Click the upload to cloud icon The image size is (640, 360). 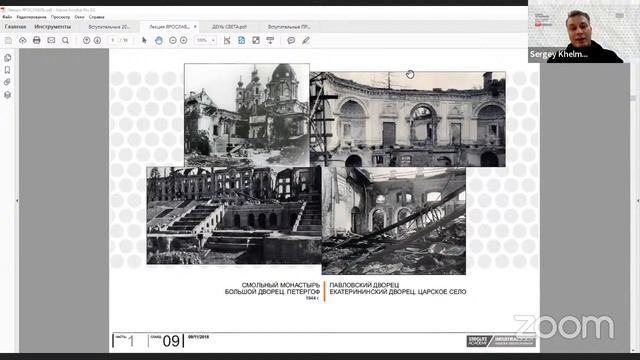22,40
